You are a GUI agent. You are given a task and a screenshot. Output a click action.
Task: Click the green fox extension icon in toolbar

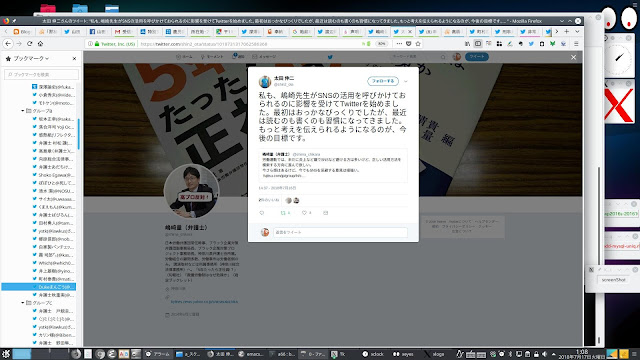(552, 44)
